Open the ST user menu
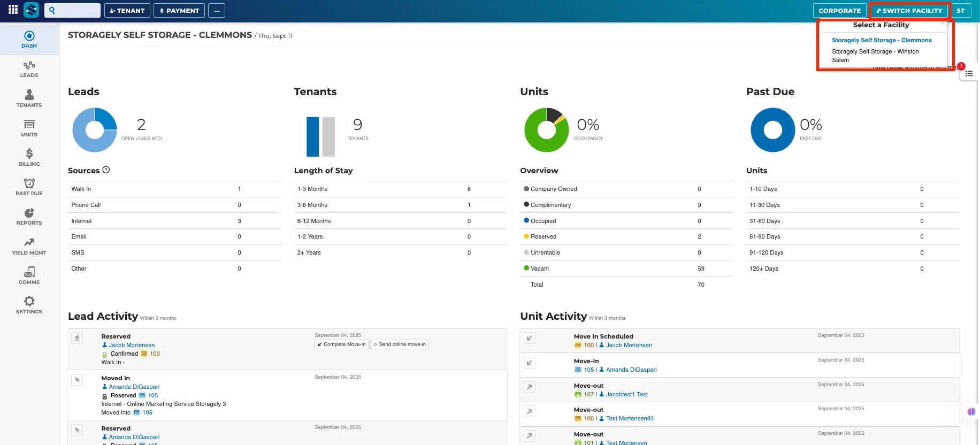The width and height of the screenshot is (980, 445). pos(961,11)
